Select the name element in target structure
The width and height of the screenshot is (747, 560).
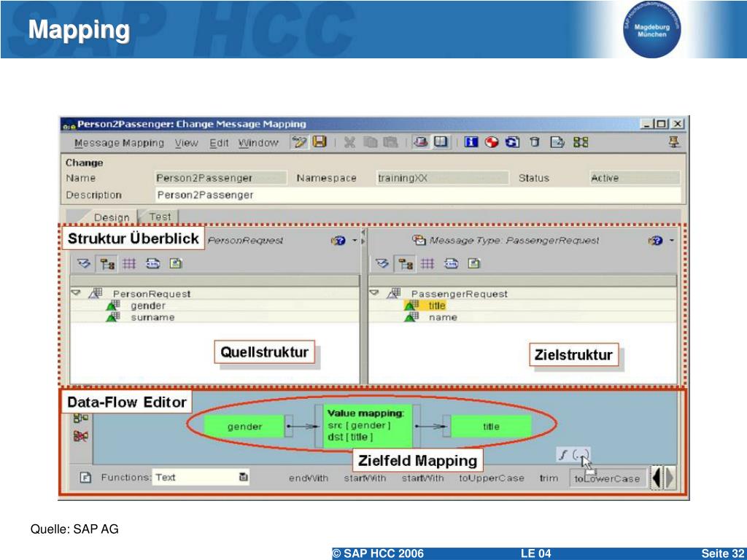(443, 317)
